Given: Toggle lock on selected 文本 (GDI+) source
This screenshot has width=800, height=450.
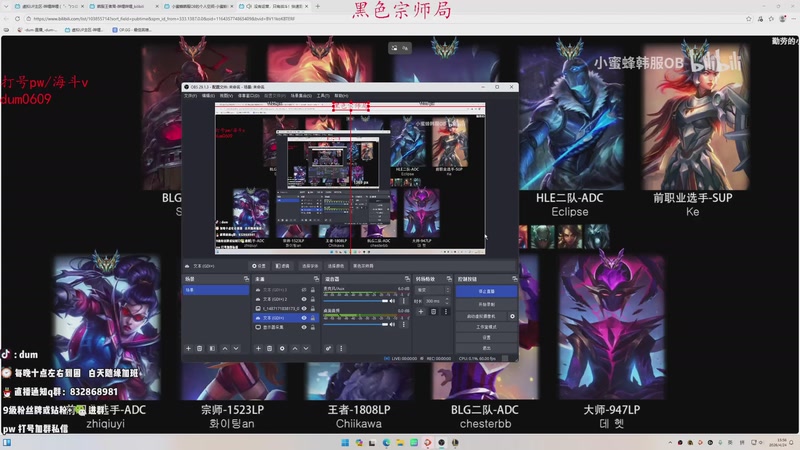Looking at the screenshot, I should point(312,318).
